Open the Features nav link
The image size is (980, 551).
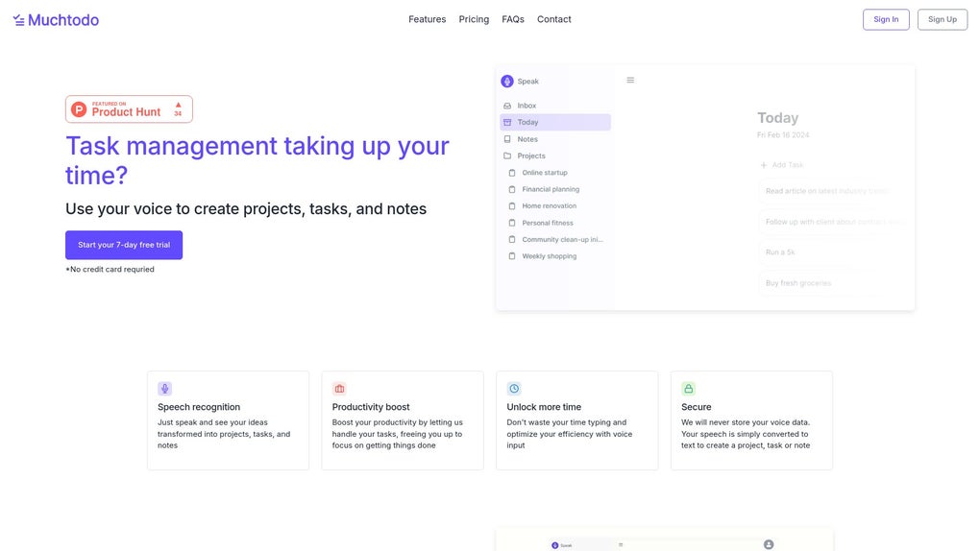pyautogui.click(x=427, y=19)
